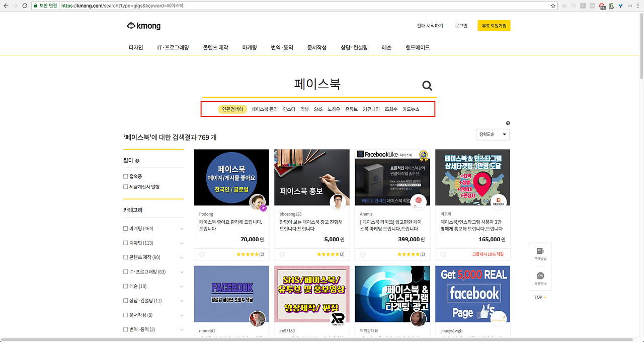Open the 페이스북 홍보 gig thumbnail

pos(312,177)
